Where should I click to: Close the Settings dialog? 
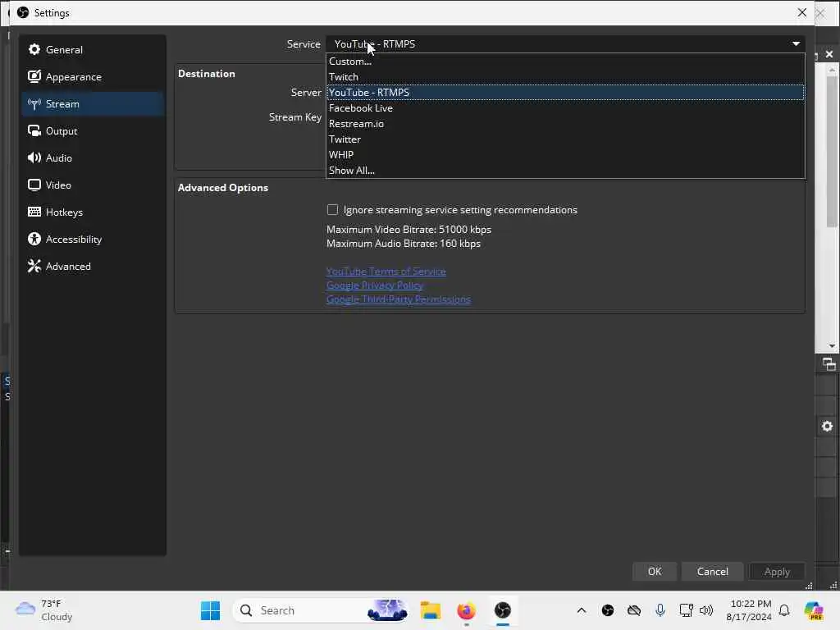(x=802, y=12)
